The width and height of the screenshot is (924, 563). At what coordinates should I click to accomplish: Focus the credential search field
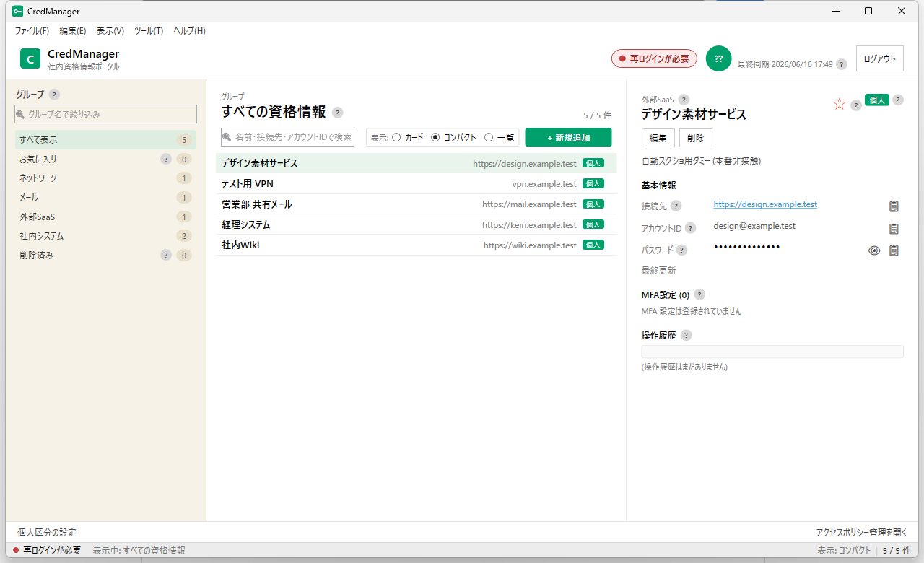(287, 137)
